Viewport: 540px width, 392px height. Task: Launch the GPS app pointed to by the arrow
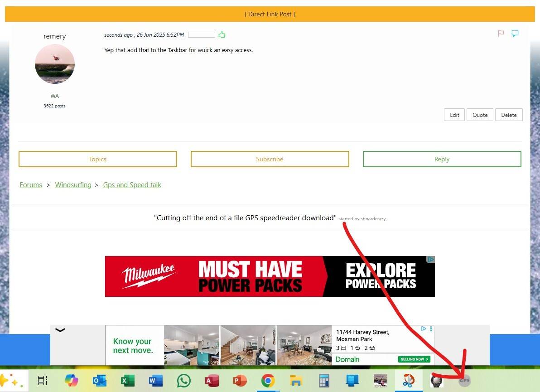coord(464,381)
